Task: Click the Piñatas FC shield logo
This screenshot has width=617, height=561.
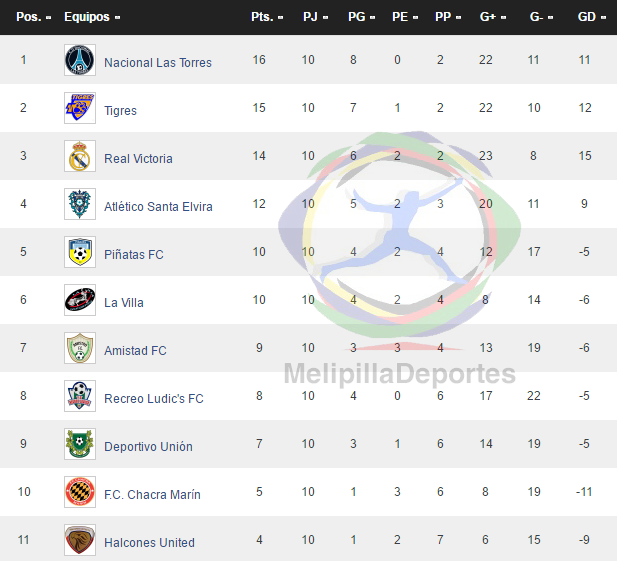Action: pos(80,252)
